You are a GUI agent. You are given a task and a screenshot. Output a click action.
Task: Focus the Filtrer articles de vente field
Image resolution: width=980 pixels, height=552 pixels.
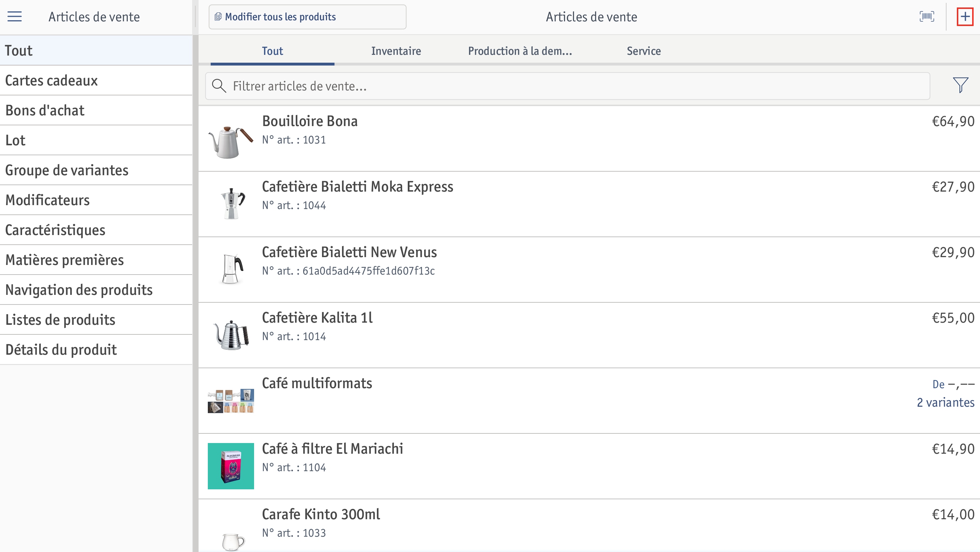point(568,86)
